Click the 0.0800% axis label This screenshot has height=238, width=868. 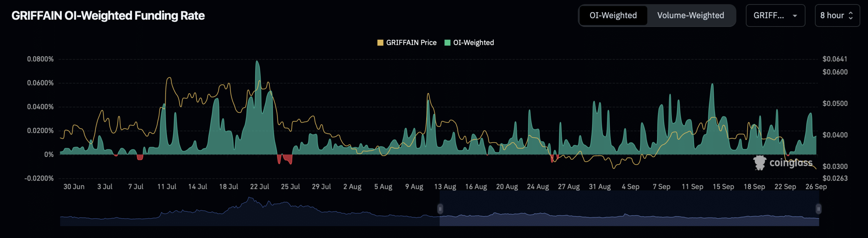[40, 59]
